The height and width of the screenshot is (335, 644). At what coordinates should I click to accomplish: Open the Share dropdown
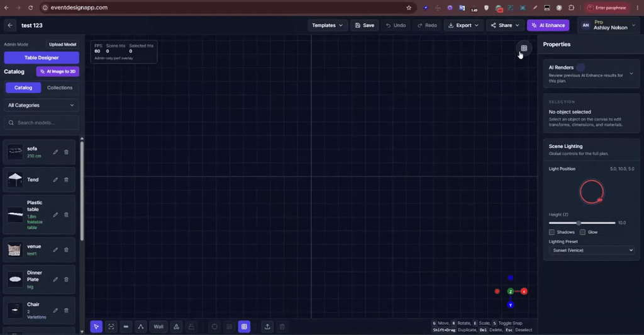(x=505, y=25)
